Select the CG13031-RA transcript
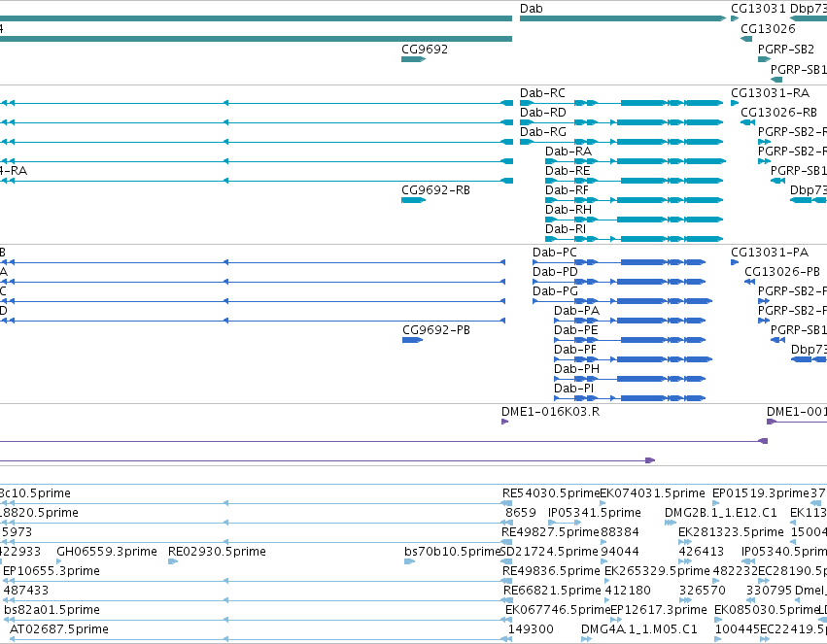The image size is (827, 644). click(735, 103)
